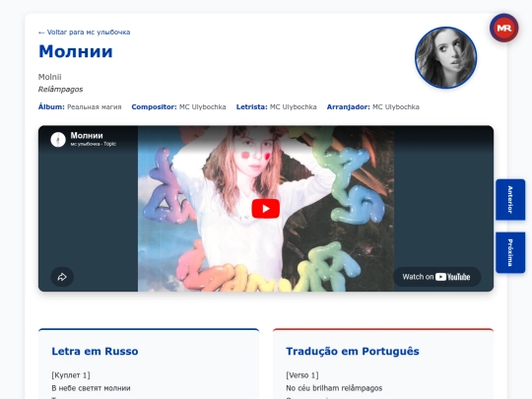The height and width of the screenshot is (399, 532).
Task: Click album name Реальная магия
Action: pos(94,106)
